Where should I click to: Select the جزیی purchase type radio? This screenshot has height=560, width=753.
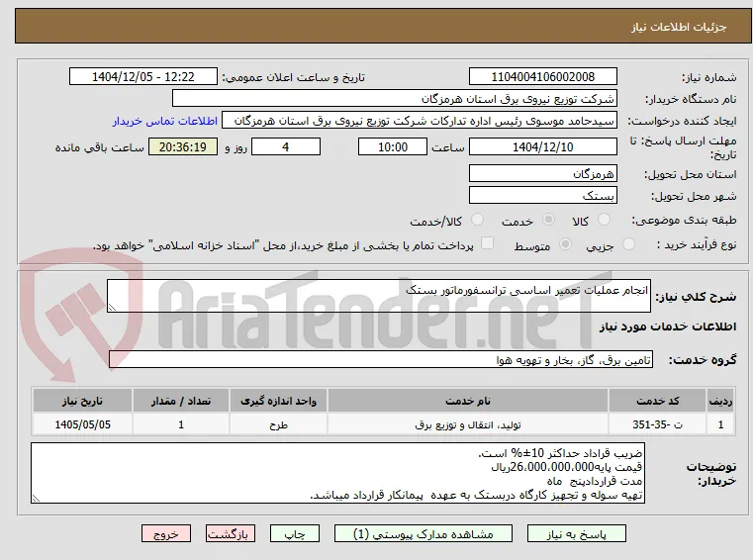click(x=628, y=244)
